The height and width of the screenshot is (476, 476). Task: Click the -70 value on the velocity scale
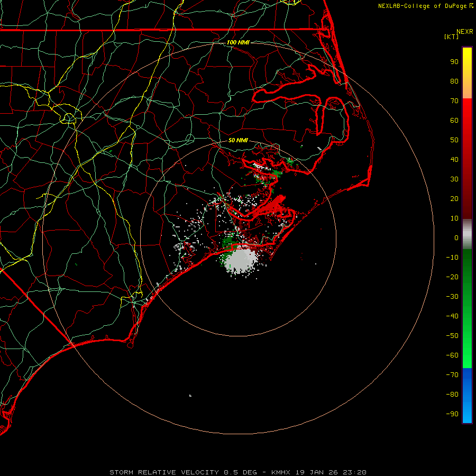(452, 374)
